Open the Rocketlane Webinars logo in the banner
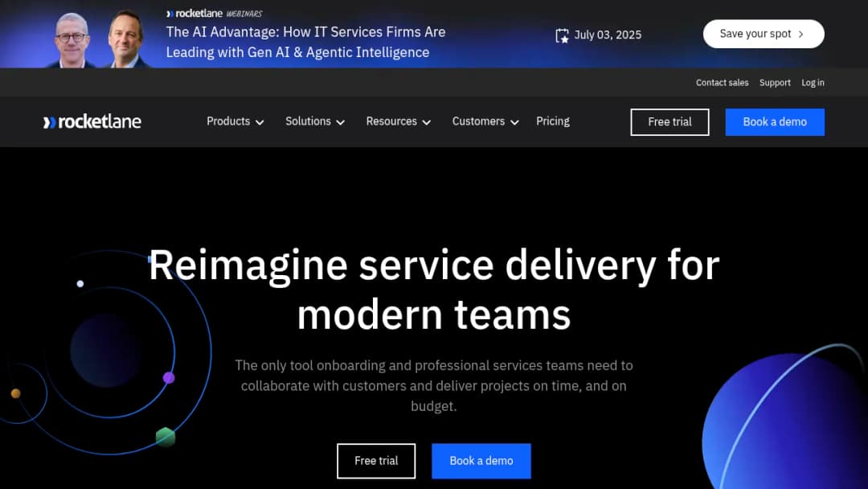 pos(215,14)
